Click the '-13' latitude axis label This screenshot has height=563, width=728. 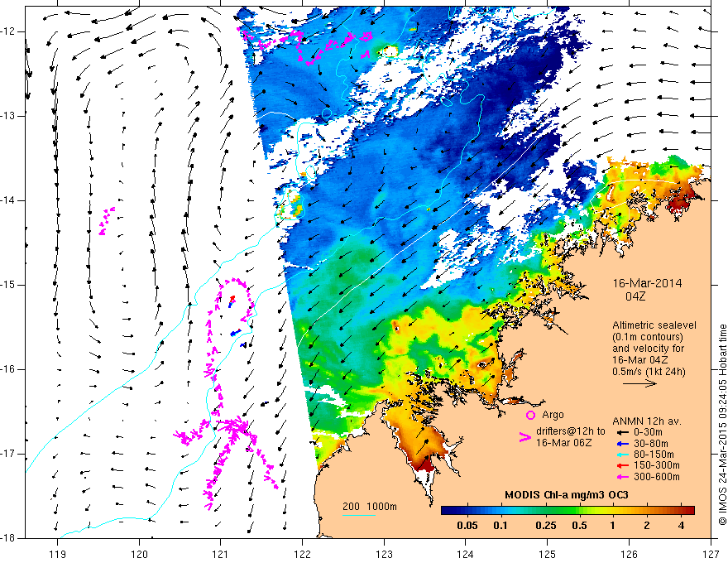[x=8, y=116]
